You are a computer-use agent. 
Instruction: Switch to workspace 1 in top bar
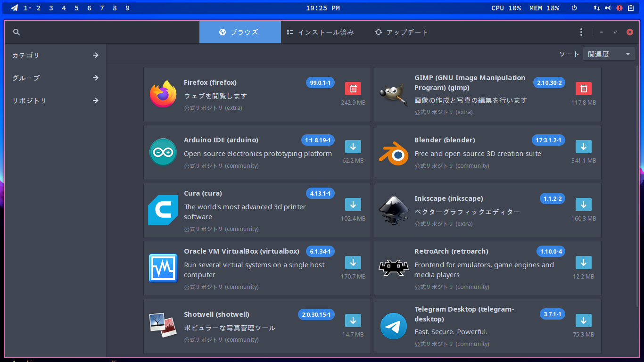pos(25,8)
